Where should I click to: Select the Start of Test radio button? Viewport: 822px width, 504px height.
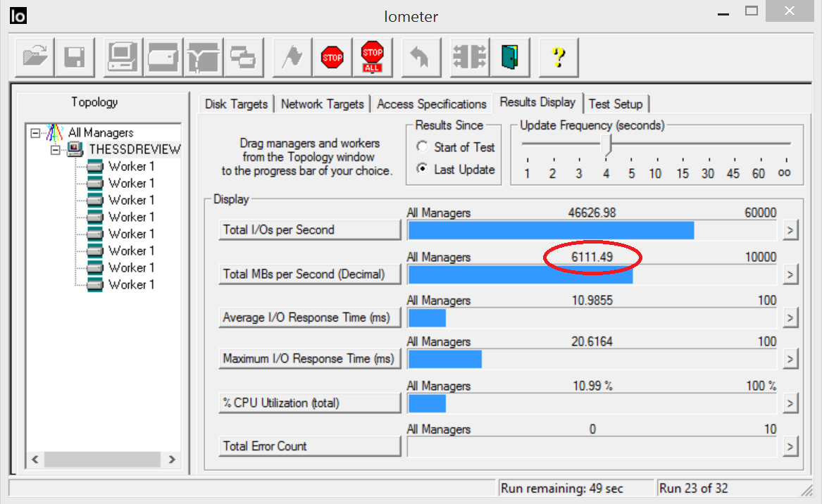tap(423, 147)
